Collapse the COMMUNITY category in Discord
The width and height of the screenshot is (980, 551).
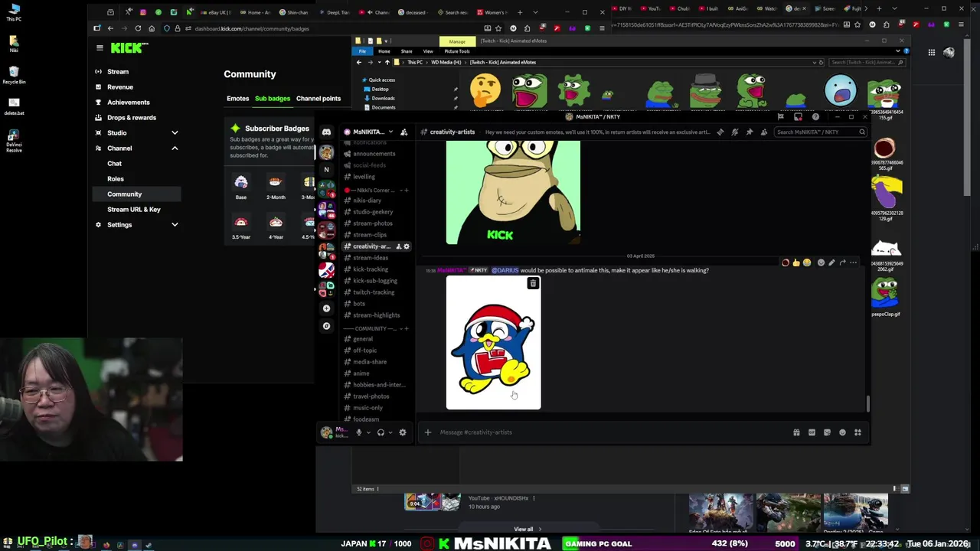tap(374, 328)
